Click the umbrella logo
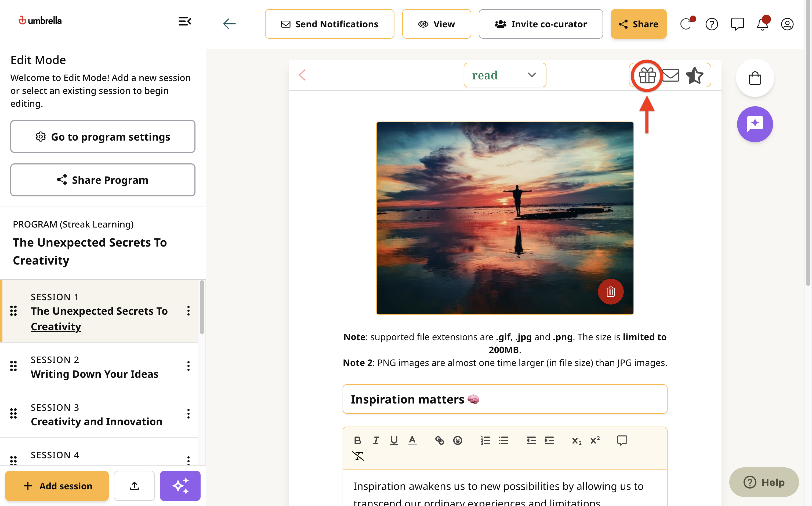 (x=40, y=21)
